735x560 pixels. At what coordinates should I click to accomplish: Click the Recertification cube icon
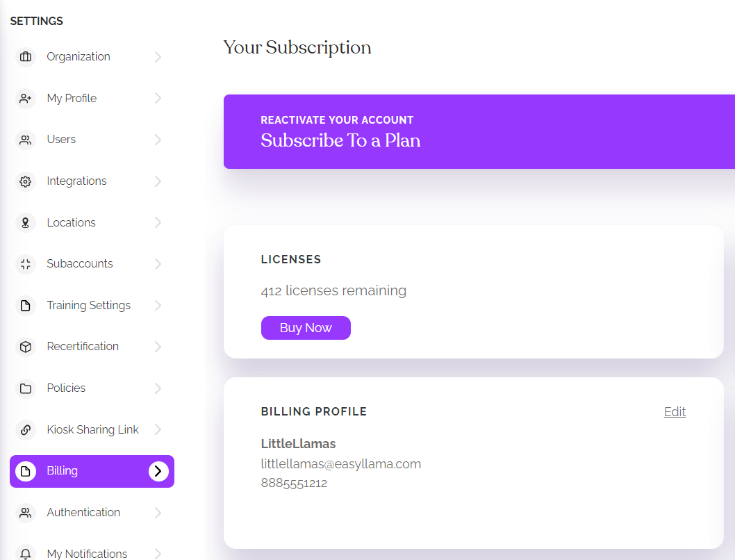(26, 347)
